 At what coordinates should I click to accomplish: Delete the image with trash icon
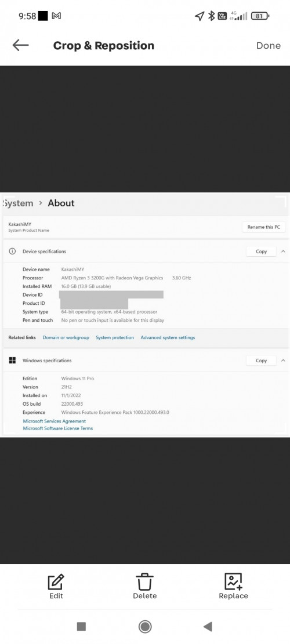pos(144,587)
